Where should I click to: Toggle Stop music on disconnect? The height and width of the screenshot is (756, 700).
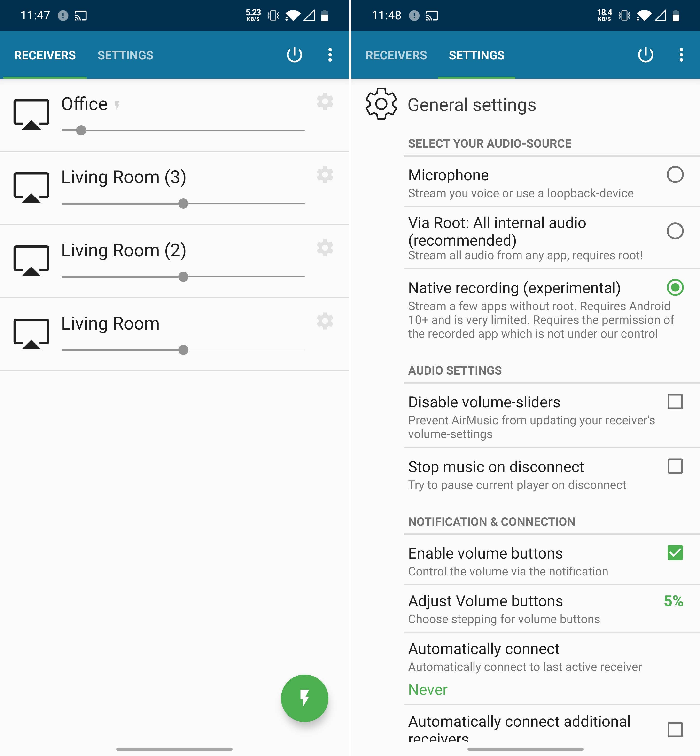tap(675, 466)
